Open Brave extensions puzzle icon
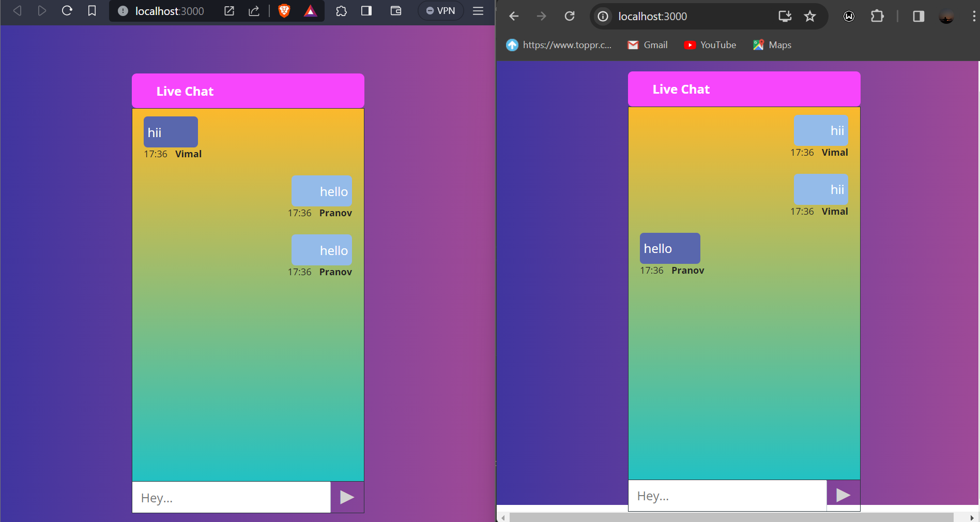This screenshot has width=980, height=522. 341,11
